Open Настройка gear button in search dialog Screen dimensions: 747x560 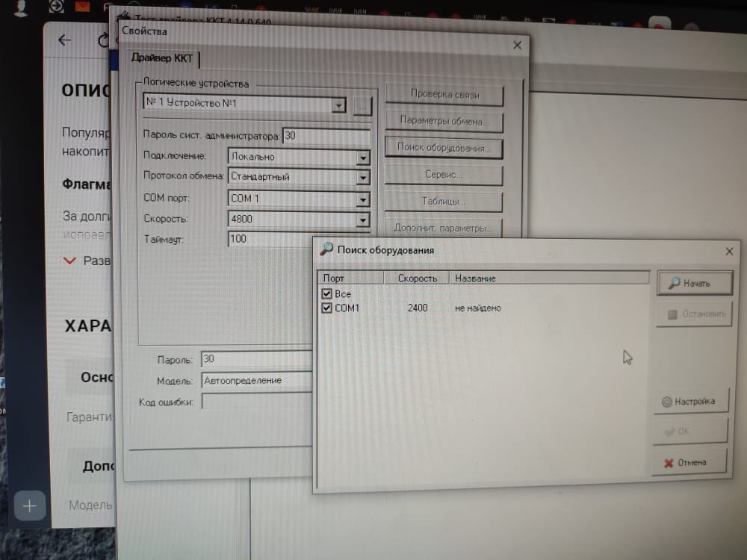click(689, 401)
